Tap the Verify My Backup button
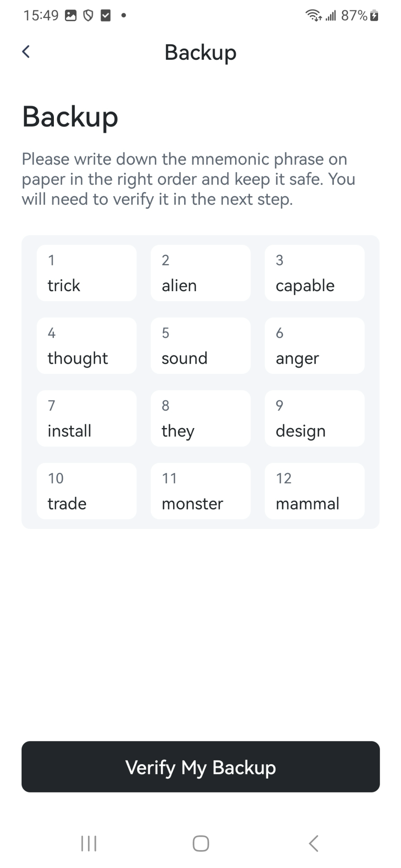This screenshot has height=868, width=401. pos(200,766)
